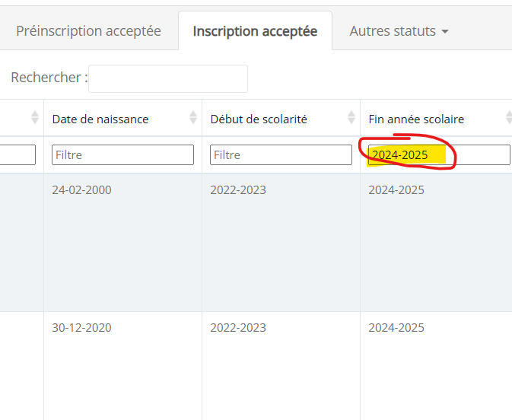This screenshot has width=512, height=420.
Task: Sort by Date de naissance arrows icon
Action: point(193,117)
